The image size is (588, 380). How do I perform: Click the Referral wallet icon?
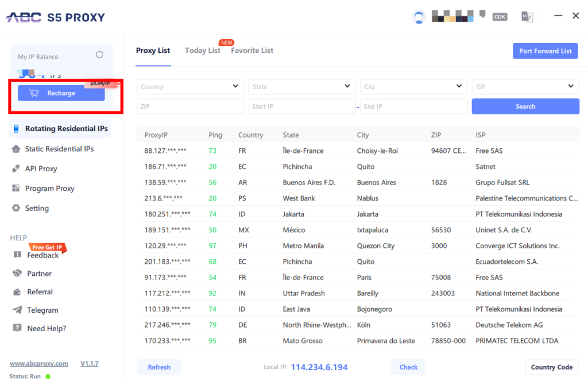click(x=17, y=292)
